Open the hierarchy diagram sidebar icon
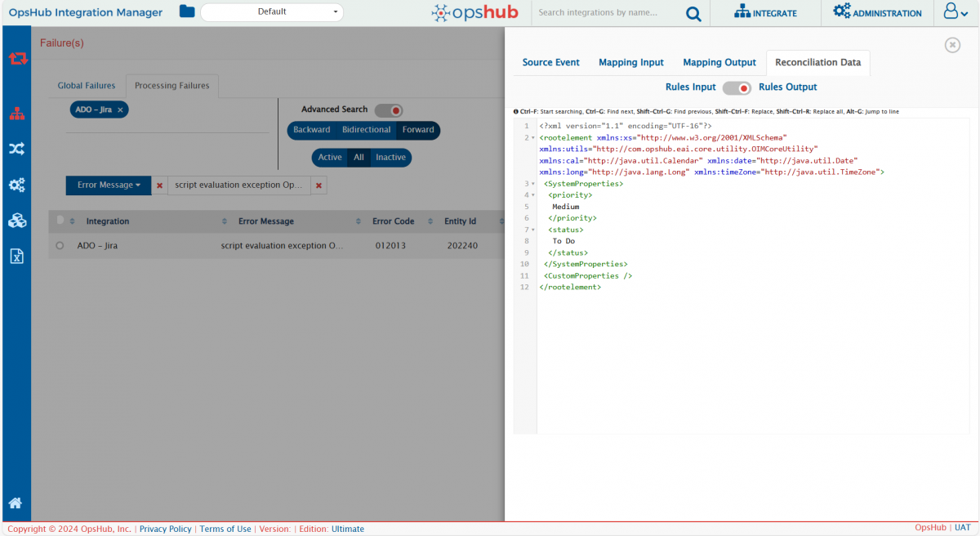Image resolution: width=980 pixels, height=536 pixels. [x=17, y=114]
